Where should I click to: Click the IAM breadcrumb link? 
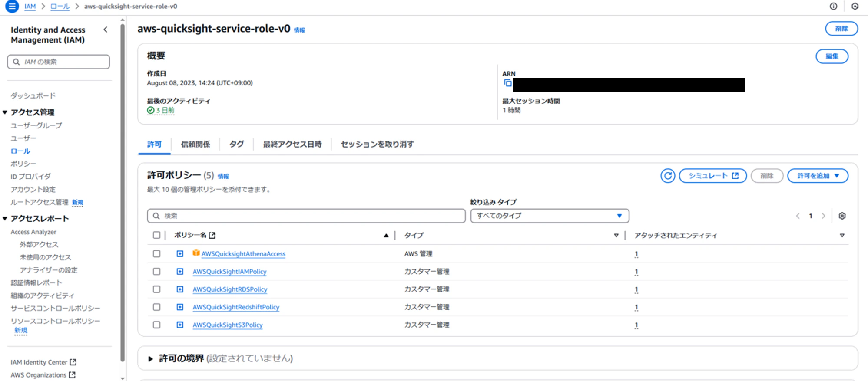click(x=30, y=7)
